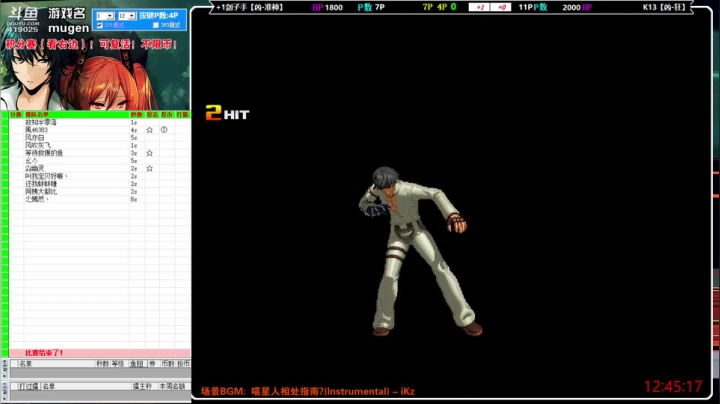
Task: Click the 秒数 column header in green table
Action: pos(136,114)
